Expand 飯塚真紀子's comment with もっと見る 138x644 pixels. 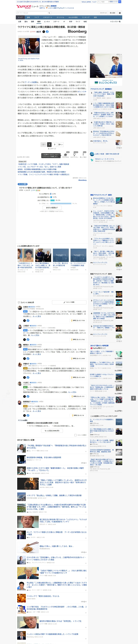tap(37, 411)
